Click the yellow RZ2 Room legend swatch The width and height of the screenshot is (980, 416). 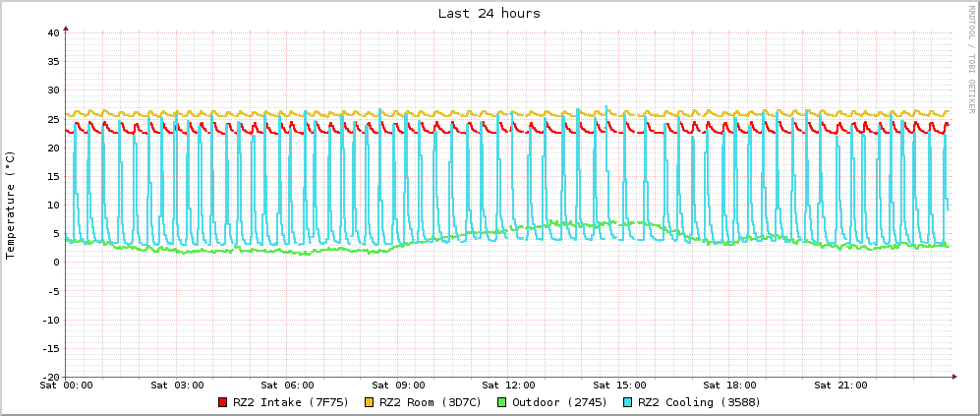[370, 402]
